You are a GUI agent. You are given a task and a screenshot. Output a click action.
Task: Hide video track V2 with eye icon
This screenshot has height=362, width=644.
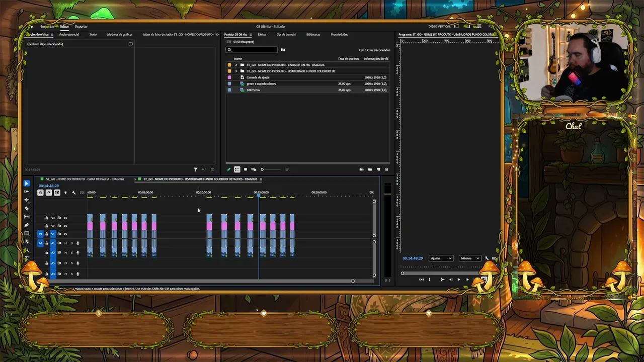coord(65,226)
